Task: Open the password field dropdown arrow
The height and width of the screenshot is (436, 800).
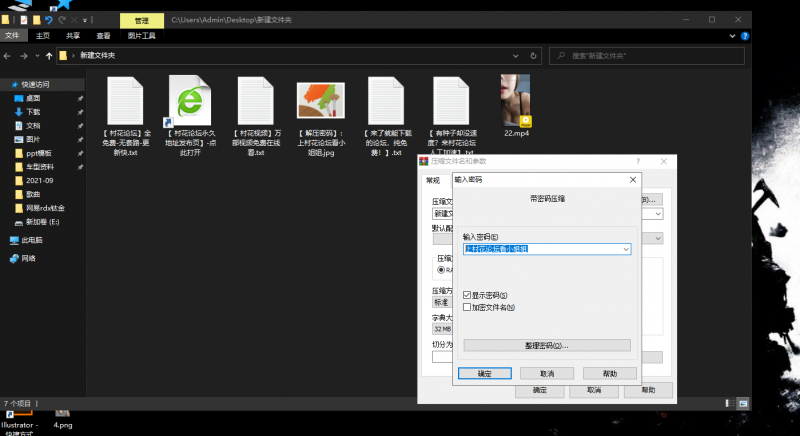Action: 626,248
